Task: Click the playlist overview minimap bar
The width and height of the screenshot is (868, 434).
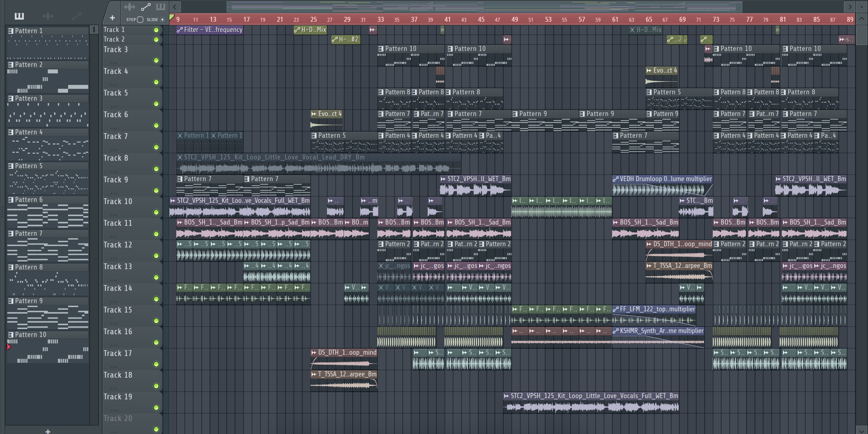Action: [484, 7]
